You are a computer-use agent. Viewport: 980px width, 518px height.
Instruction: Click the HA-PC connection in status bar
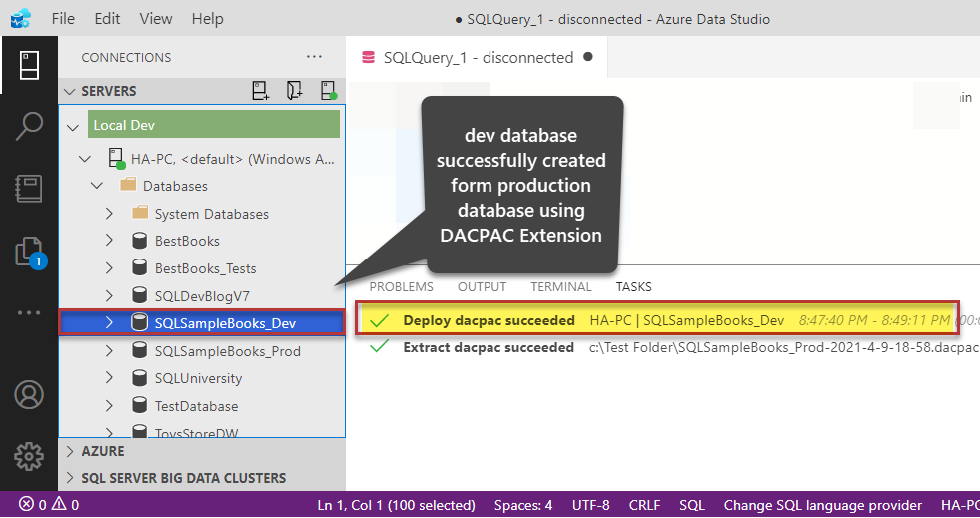click(x=960, y=505)
